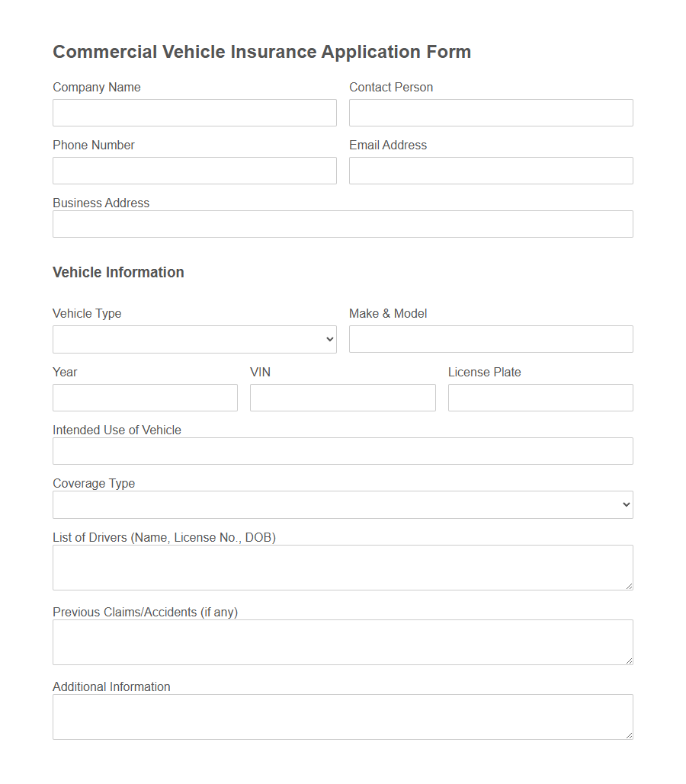686x784 pixels.
Task: Open the Coverage Type dropdown
Action: point(342,504)
